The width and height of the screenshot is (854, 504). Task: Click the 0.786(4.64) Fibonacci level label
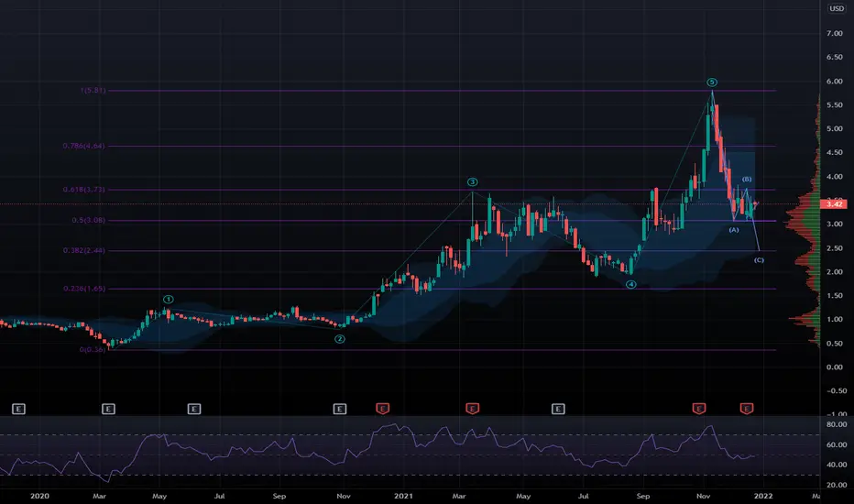pyautogui.click(x=84, y=146)
